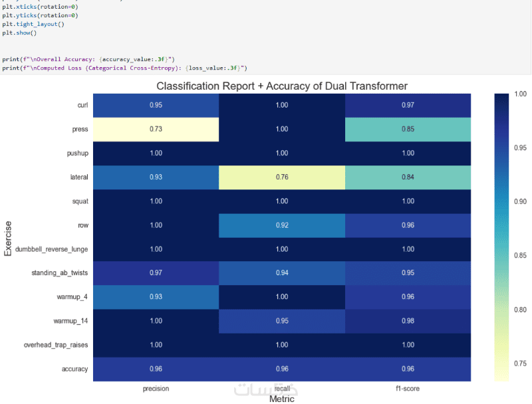Click the 'Exercise' y-axis title
The image size is (532, 404).
coord(8,237)
